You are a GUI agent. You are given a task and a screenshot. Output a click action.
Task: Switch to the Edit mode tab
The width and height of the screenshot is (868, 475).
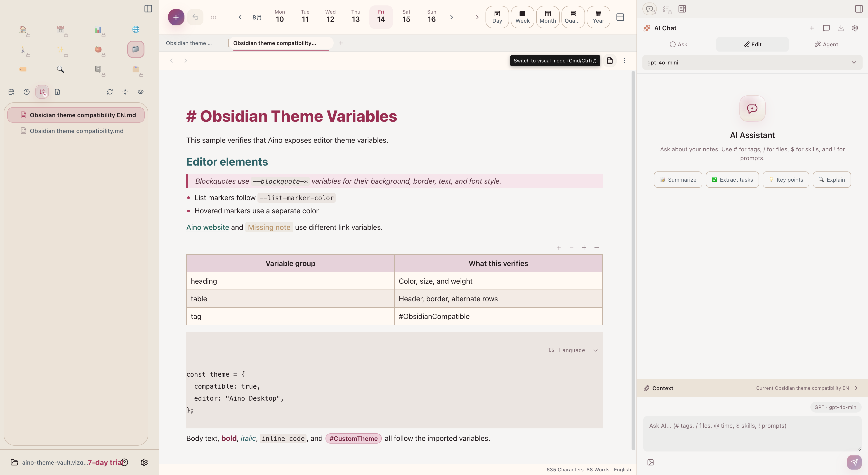coord(752,45)
